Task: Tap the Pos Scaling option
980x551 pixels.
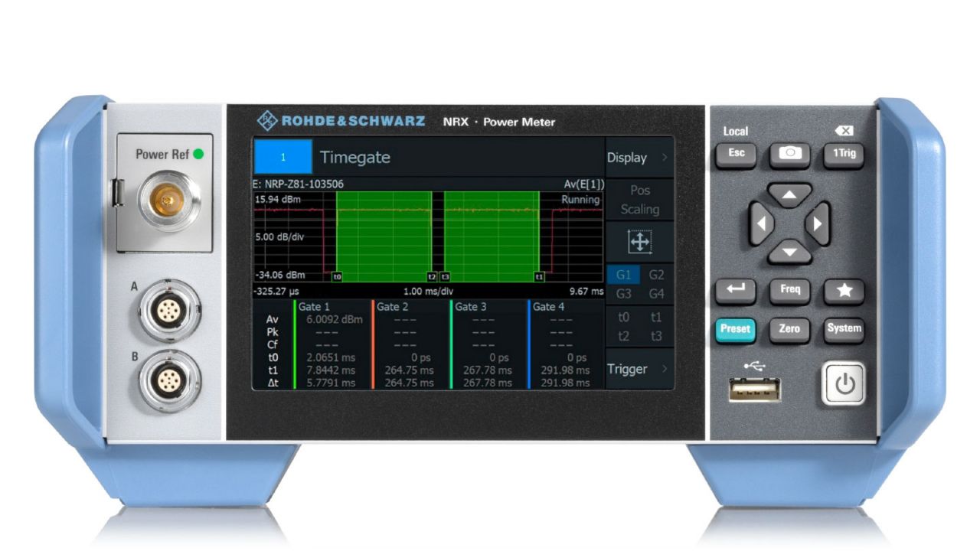Action: click(639, 200)
